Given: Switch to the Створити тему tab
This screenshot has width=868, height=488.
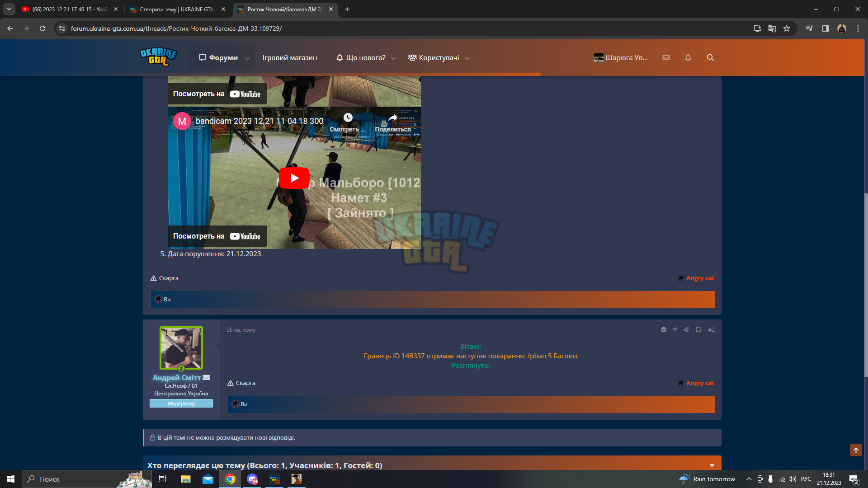Looking at the screenshot, I should pos(177,9).
